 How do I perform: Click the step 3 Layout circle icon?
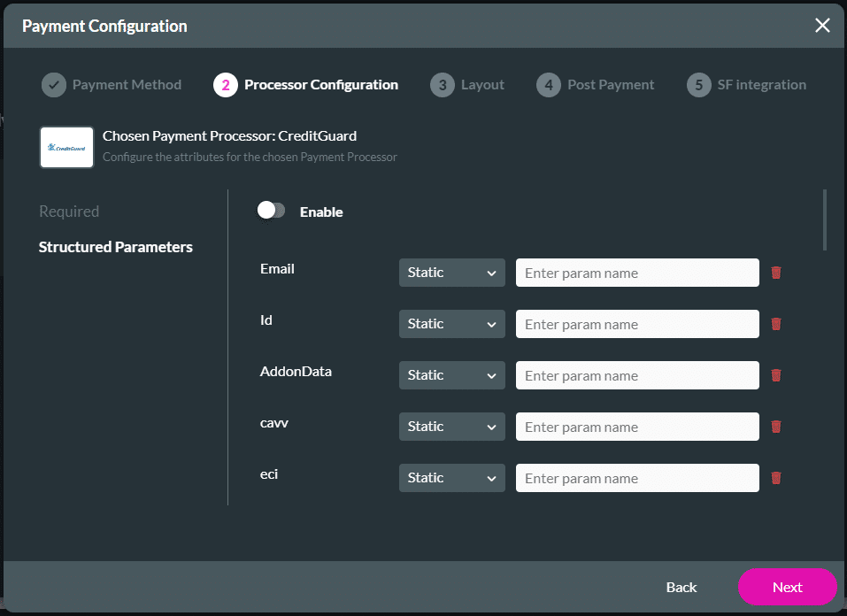(442, 84)
